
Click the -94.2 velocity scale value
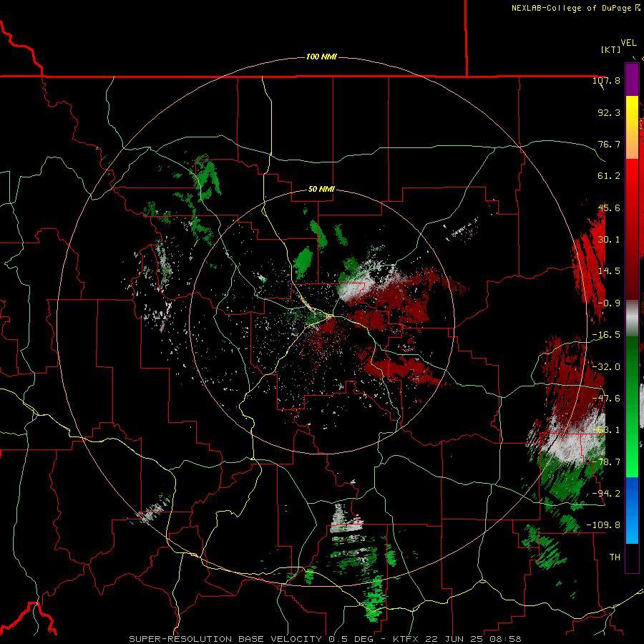tap(606, 494)
